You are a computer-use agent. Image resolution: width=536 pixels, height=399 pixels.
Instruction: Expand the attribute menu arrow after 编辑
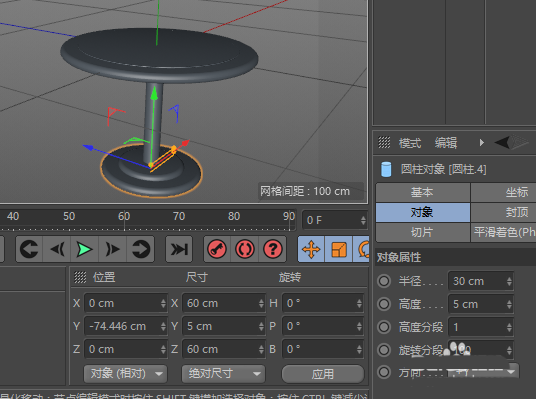coord(482,142)
